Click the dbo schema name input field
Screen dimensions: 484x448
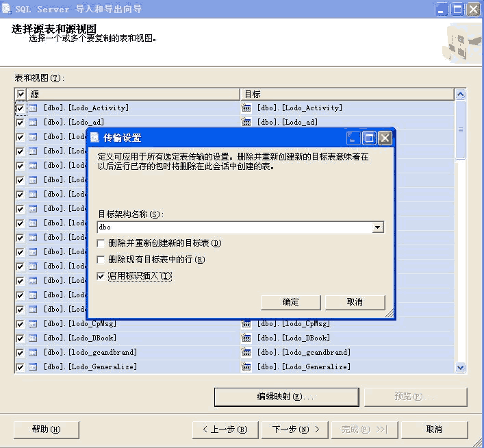coord(233,227)
